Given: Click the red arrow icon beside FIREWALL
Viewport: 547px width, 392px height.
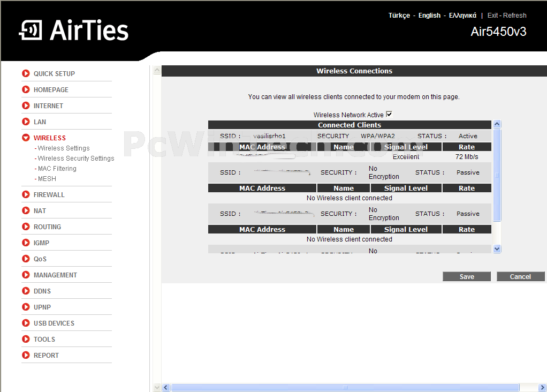Looking at the screenshot, I should pyautogui.click(x=26, y=194).
